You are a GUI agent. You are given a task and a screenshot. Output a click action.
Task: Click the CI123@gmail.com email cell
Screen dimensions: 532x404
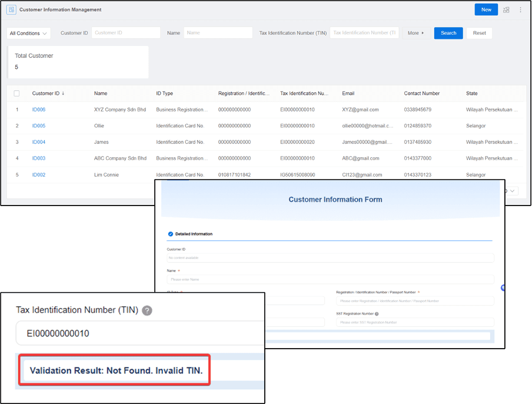pos(362,174)
